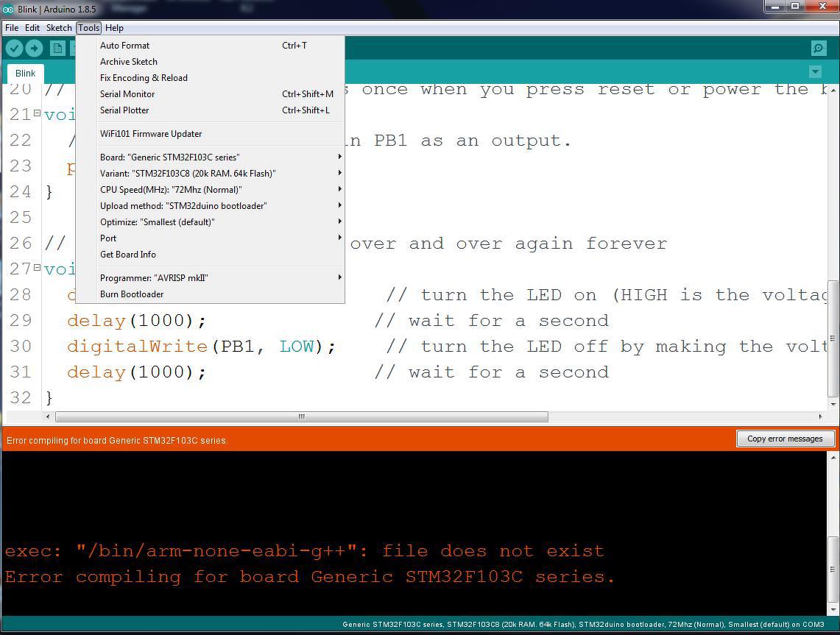
Task: Minimize the Arduino window
Action: click(774, 7)
